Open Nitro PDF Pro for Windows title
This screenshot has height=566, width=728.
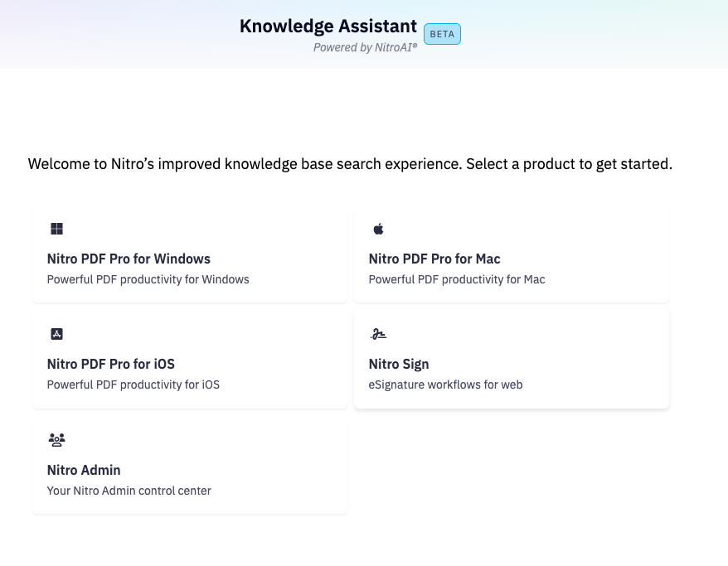pos(129,259)
